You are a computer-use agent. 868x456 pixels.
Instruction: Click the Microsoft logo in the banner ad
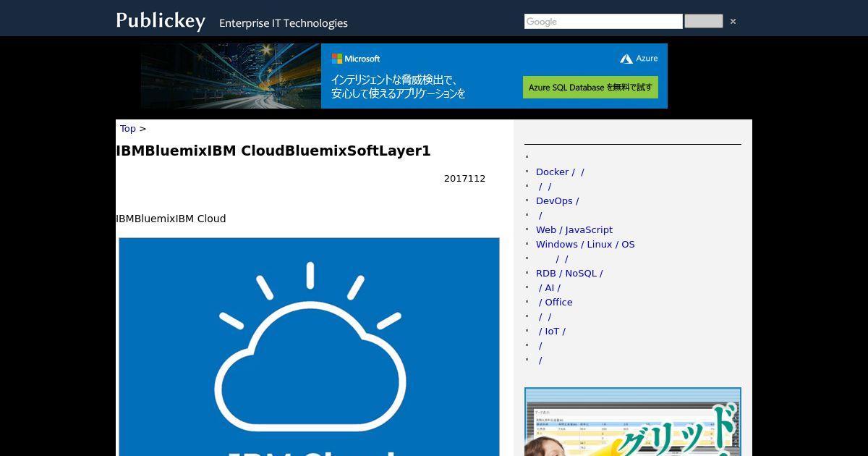point(356,59)
